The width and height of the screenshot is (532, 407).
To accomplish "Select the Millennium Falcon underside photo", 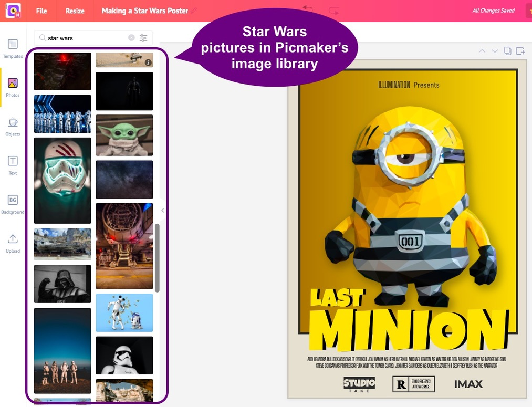I will coord(124,246).
